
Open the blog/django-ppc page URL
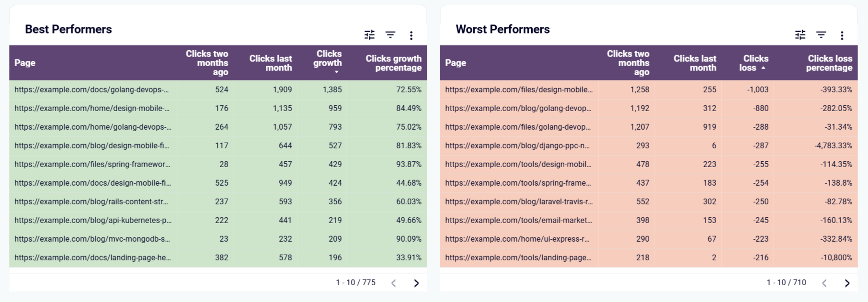517,145
